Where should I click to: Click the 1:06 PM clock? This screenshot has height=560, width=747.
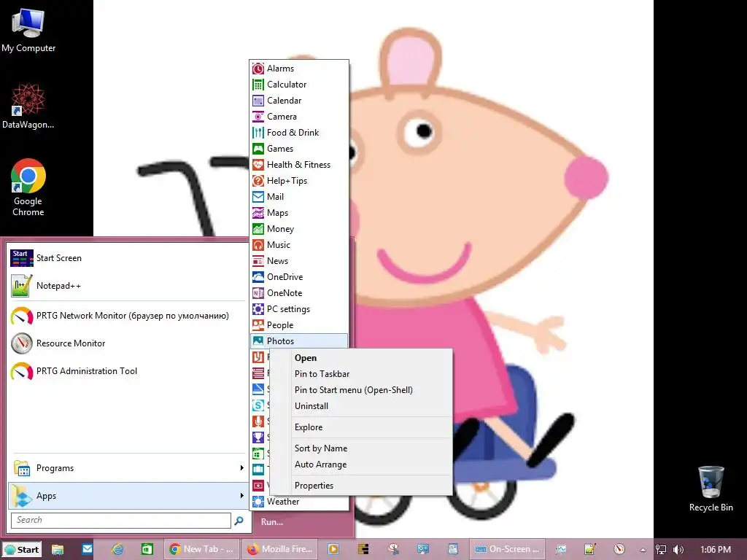tap(715, 550)
